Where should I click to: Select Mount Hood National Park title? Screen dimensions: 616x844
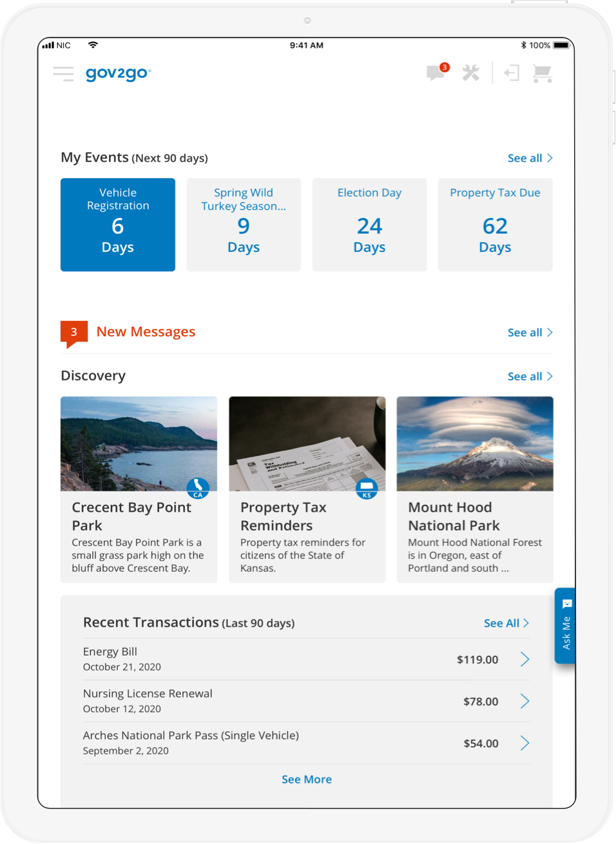[454, 516]
